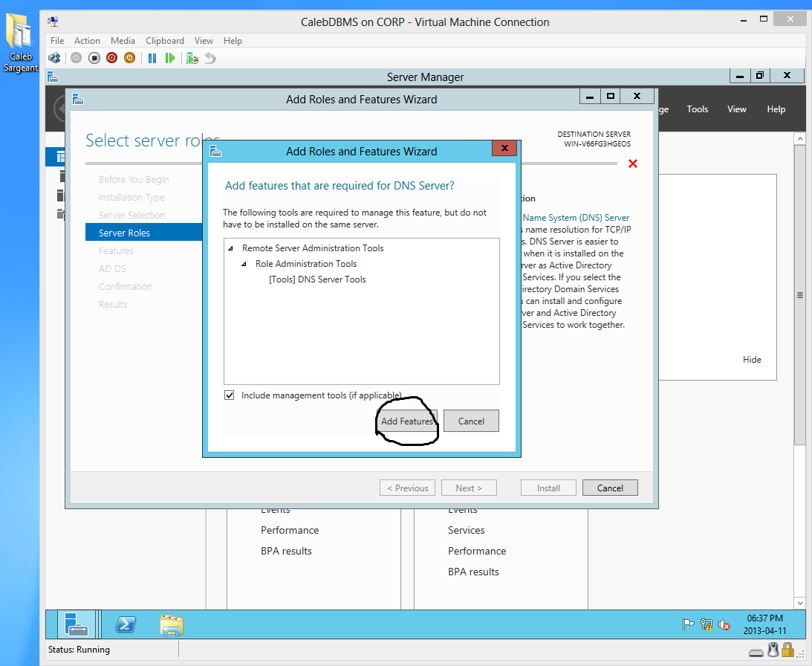This screenshot has width=812, height=666.
Task: Collapse the Remote Server Administration Tools node
Action: [x=231, y=248]
